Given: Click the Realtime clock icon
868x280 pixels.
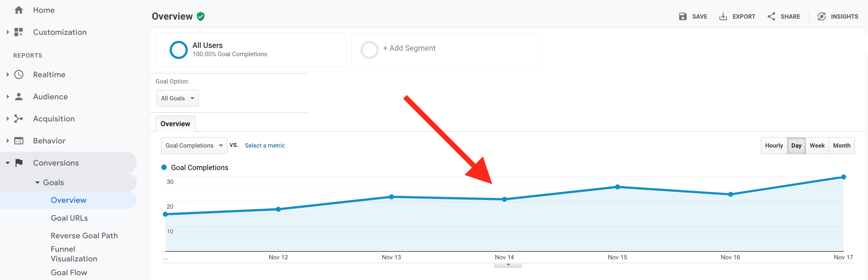Looking at the screenshot, I should tap(19, 74).
